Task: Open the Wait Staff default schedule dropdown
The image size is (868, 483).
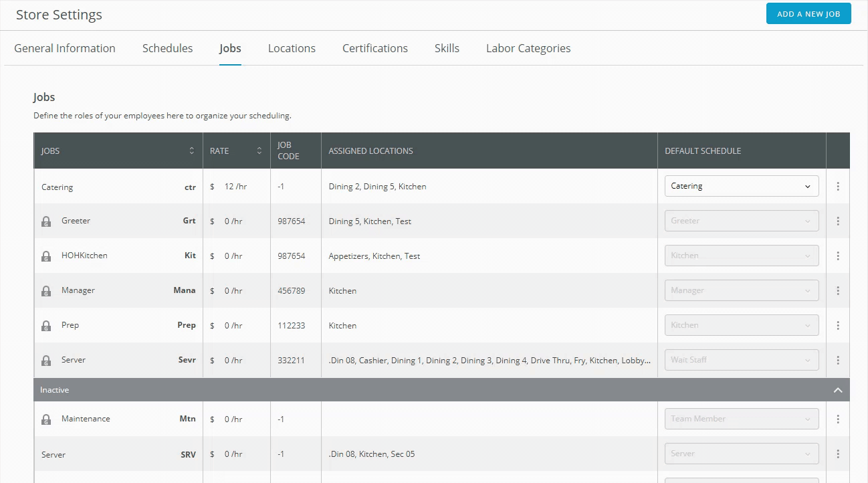Action: pyautogui.click(x=741, y=360)
